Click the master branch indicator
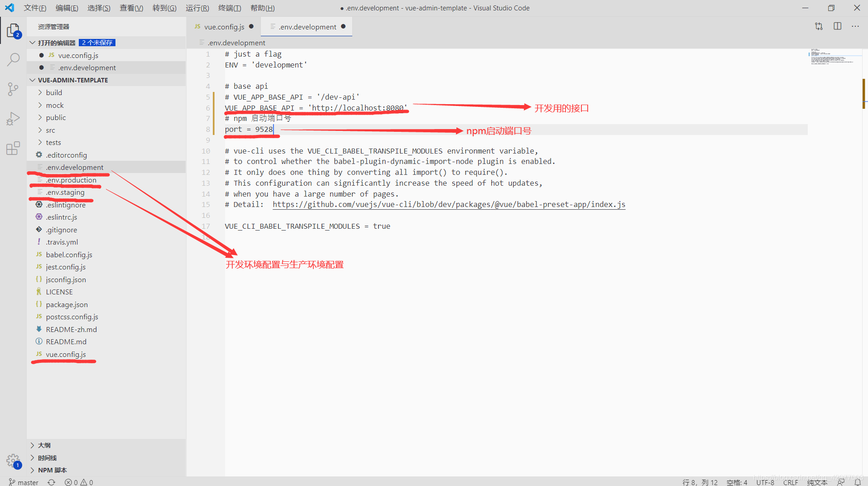Screen dimensions: 868x486 pos(24,482)
